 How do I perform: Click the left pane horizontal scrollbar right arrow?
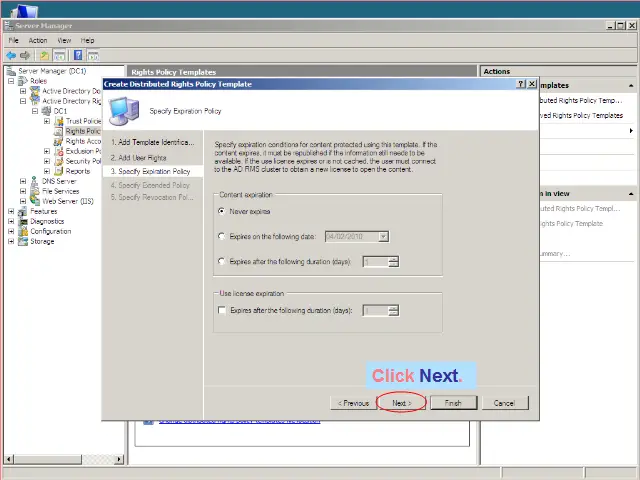(118, 459)
